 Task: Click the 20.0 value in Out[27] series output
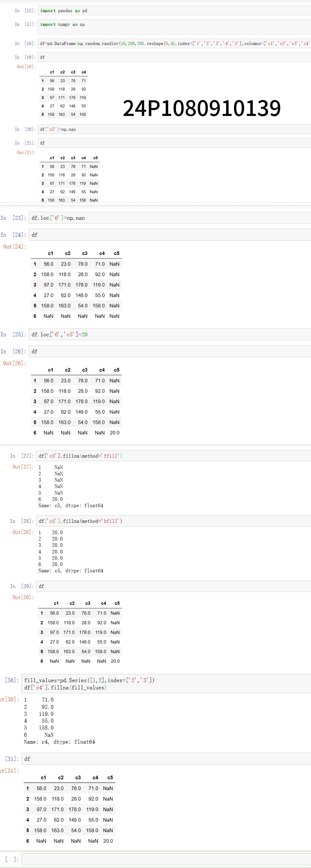coord(57,499)
